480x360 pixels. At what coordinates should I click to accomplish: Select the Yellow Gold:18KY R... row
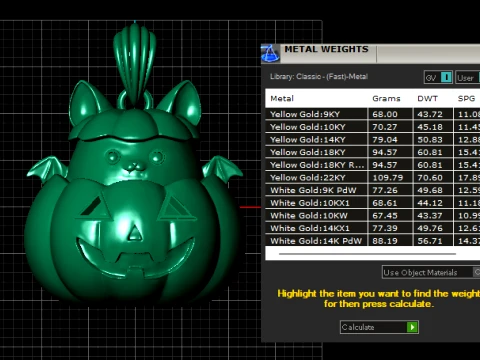pyautogui.click(x=373, y=165)
